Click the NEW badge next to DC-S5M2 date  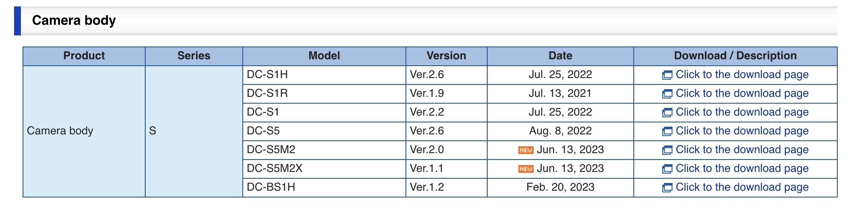(526, 150)
